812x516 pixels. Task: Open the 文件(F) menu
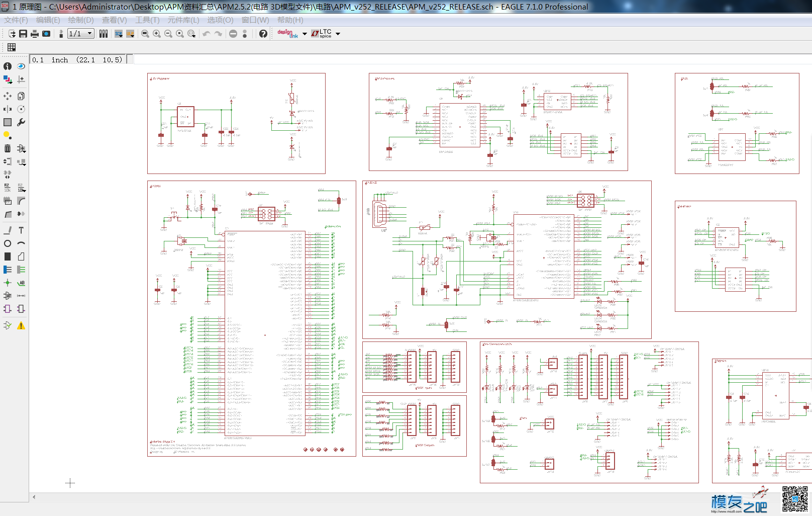point(16,20)
